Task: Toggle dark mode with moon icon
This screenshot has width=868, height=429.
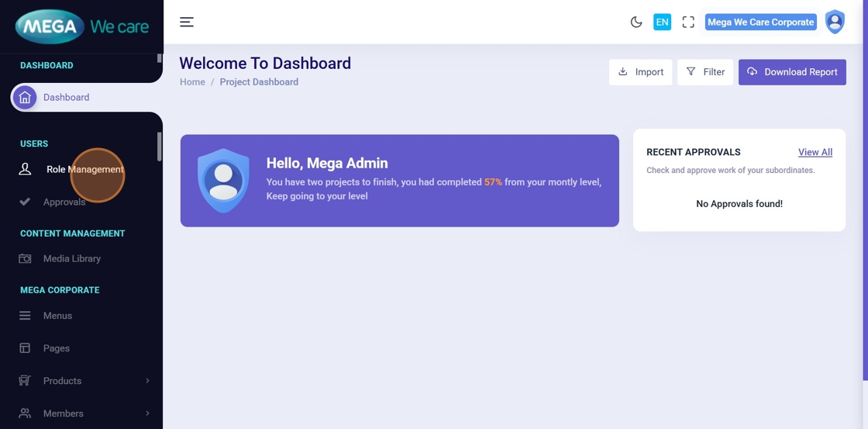Action: click(x=636, y=22)
